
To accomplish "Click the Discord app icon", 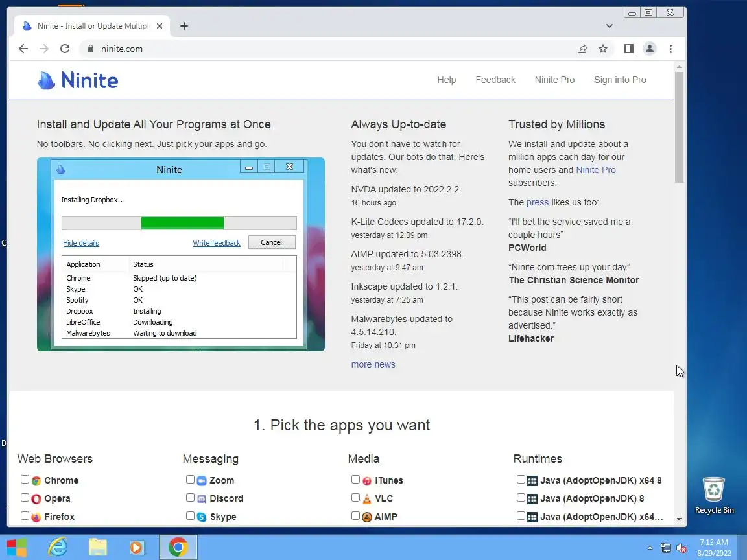I will pos(202,499).
